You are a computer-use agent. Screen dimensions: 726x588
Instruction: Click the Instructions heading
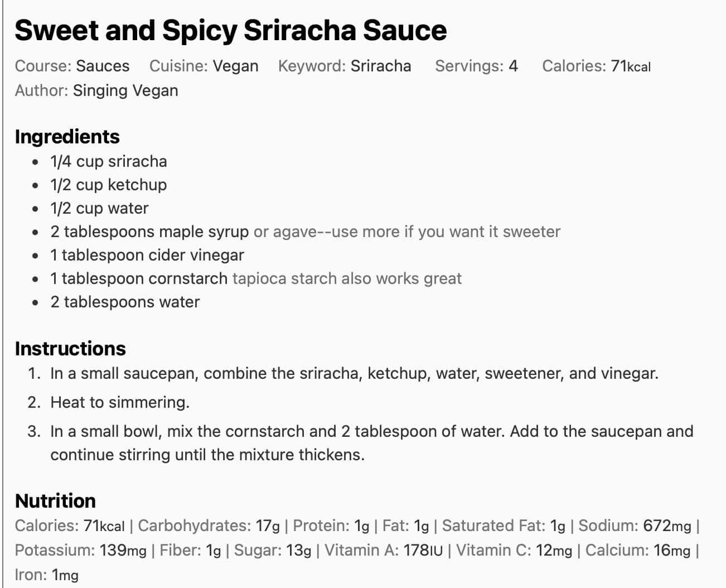pyautogui.click(x=70, y=349)
